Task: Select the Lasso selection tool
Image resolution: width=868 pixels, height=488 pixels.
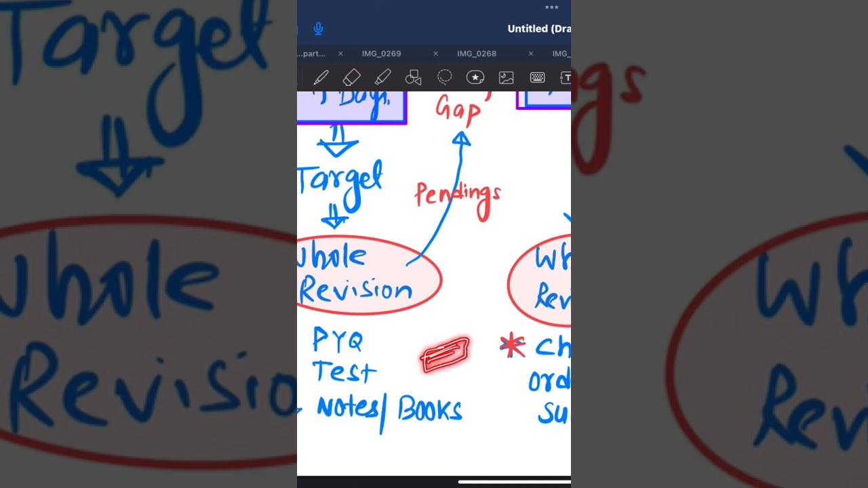Action: (x=444, y=77)
